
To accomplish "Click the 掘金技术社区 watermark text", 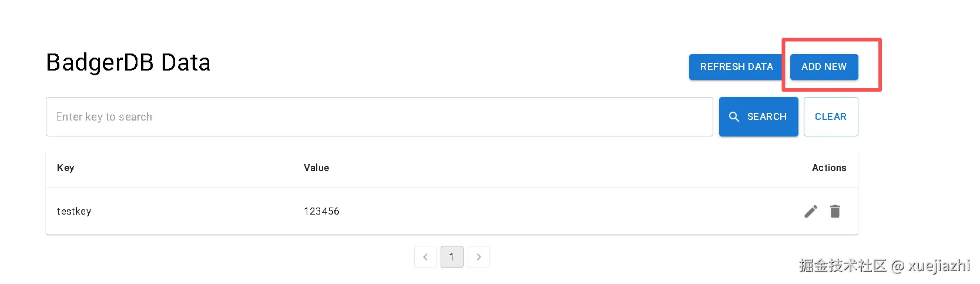I will click(x=843, y=266).
